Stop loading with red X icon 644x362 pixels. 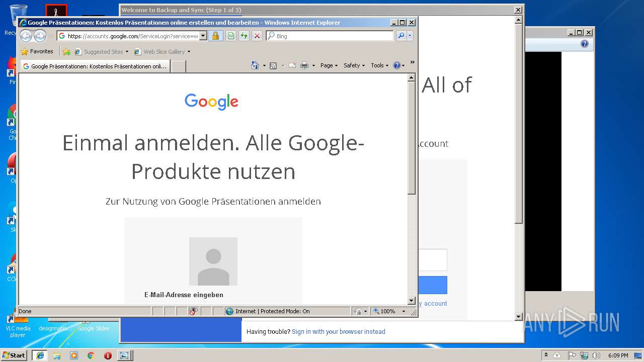coord(257,36)
